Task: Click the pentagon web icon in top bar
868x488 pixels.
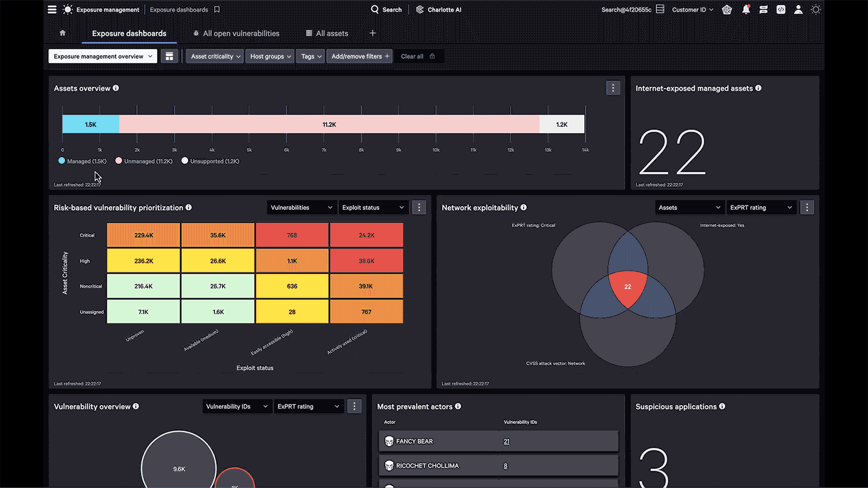Action: click(x=727, y=9)
